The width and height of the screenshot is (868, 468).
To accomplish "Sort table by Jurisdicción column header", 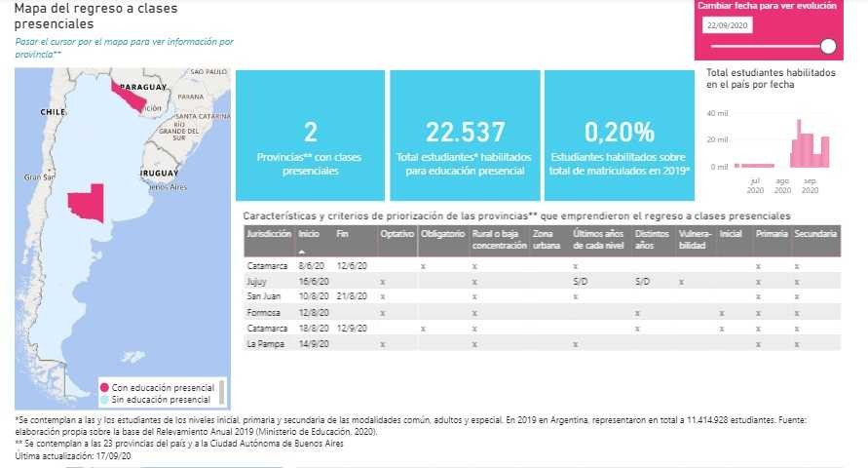I will (x=270, y=235).
